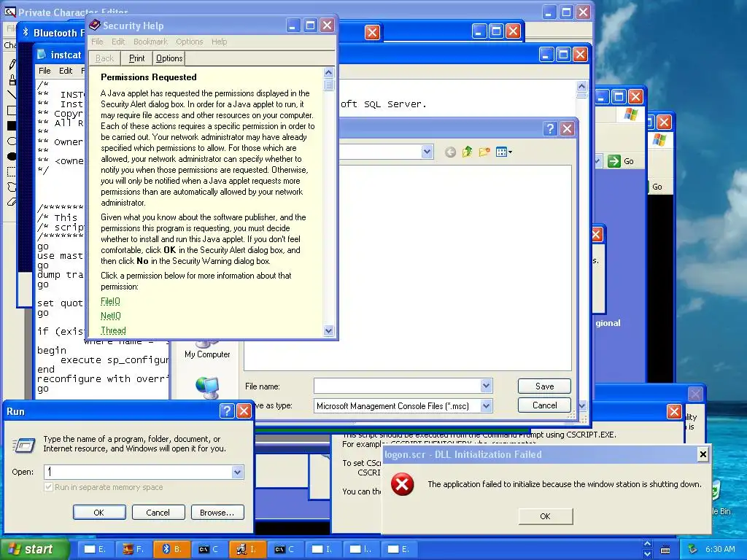Click the Print button in Security Help toolbar
This screenshot has width=747, height=560.
(136, 58)
